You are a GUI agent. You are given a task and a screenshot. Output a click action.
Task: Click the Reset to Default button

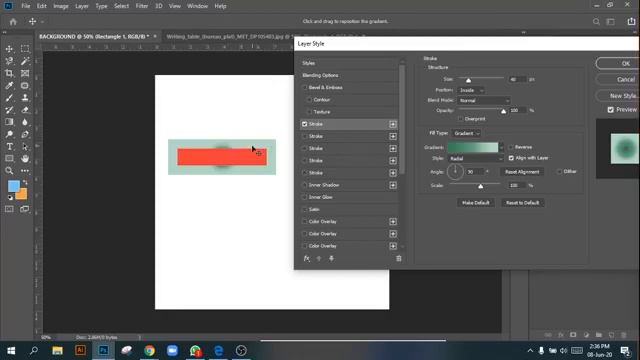pos(522,203)
